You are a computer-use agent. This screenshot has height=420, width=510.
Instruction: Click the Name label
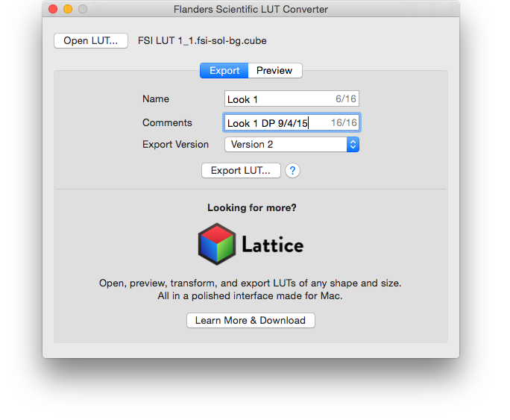pyautogui.click(x=156, y=99)
